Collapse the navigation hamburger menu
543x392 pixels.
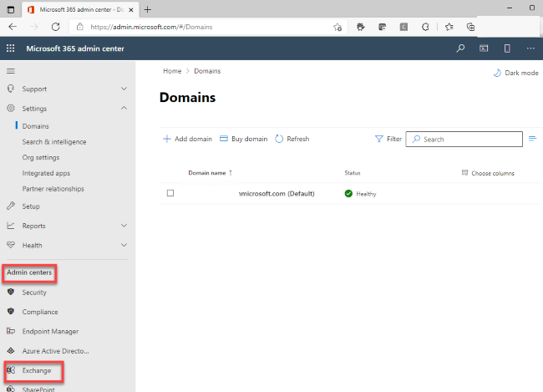(x=11, y=71)
